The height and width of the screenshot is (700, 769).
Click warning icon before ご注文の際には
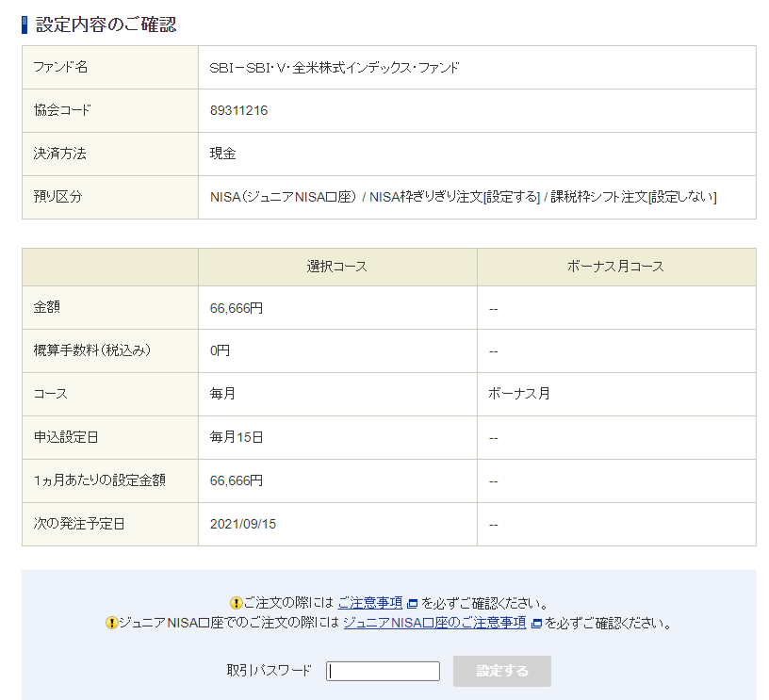coord(236,602)
